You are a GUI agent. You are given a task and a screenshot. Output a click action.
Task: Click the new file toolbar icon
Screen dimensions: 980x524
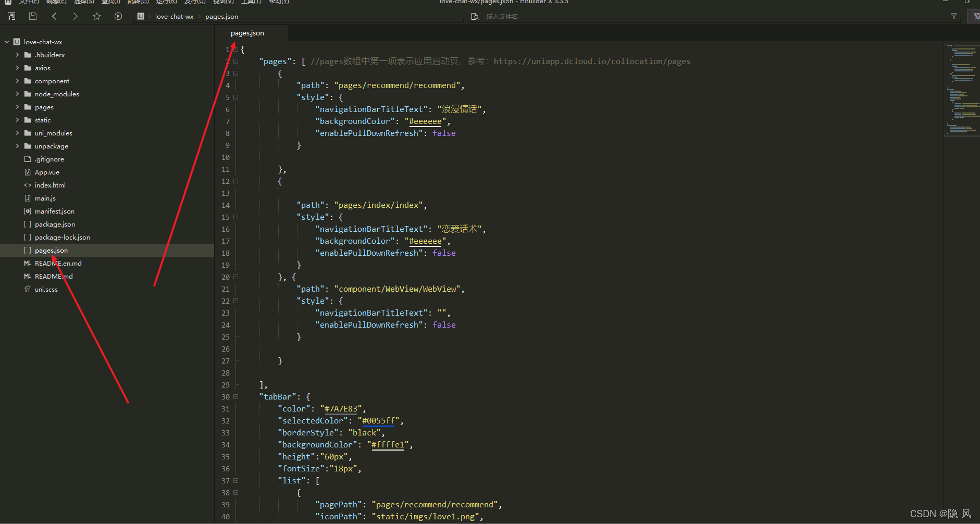point(11,16)
